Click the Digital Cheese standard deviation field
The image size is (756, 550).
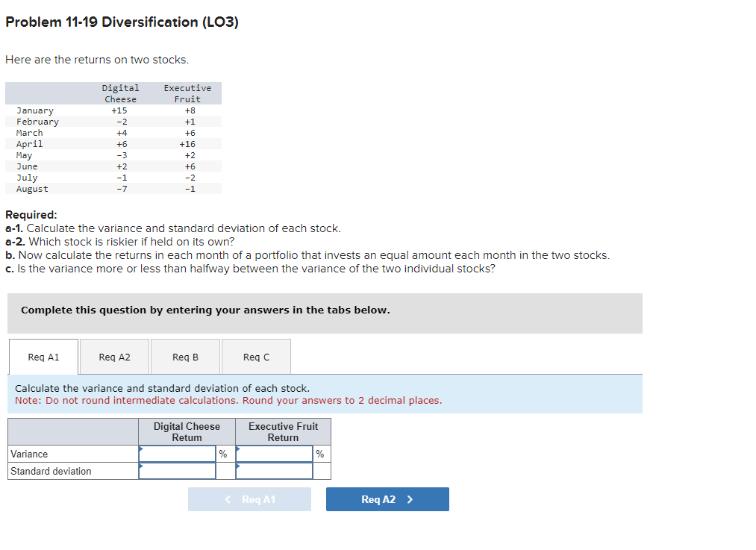coord(178,470)
